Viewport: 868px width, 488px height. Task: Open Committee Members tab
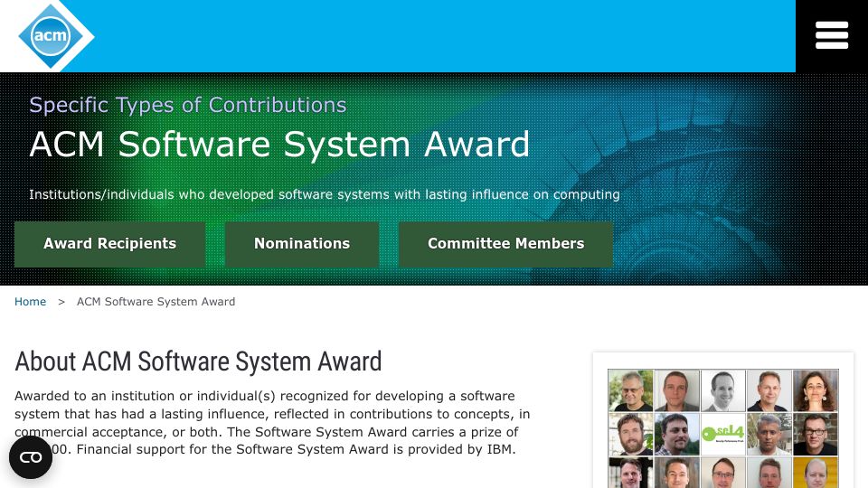coord(505,244)
